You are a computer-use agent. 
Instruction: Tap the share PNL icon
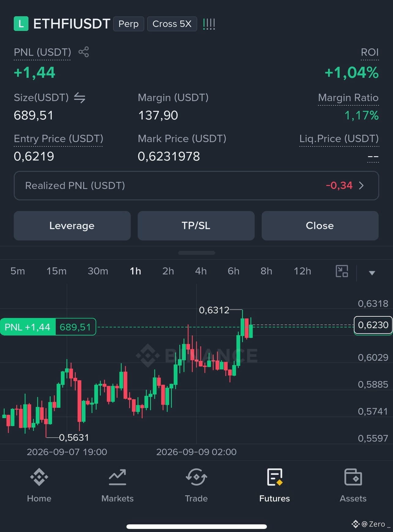[84, 52]
